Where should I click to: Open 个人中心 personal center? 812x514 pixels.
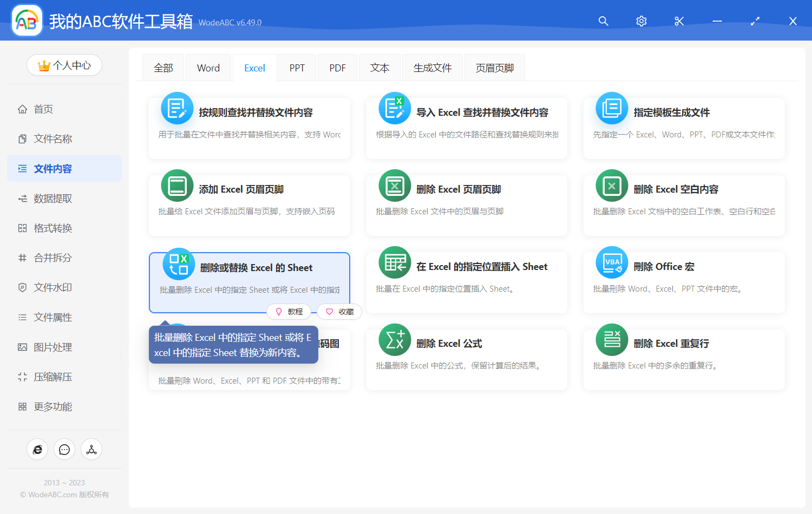tap(64, 65)
